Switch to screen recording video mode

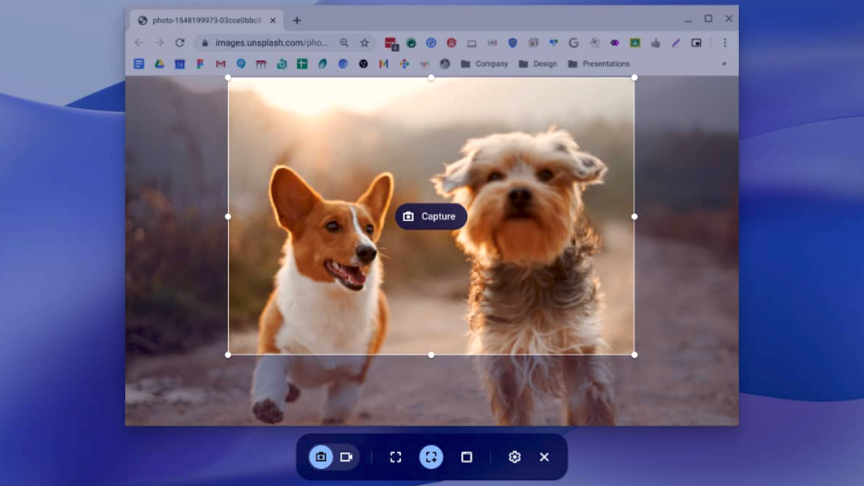tap(346, 457)
